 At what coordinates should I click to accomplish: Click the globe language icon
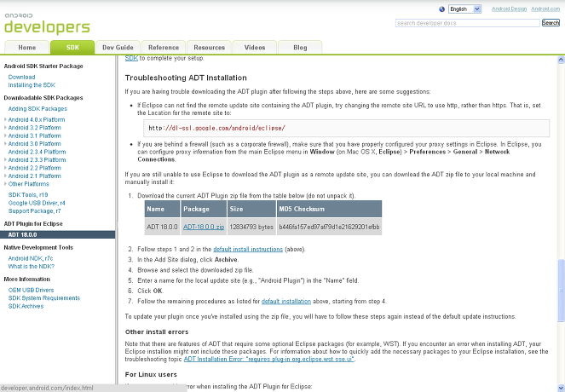pos(441,9)
